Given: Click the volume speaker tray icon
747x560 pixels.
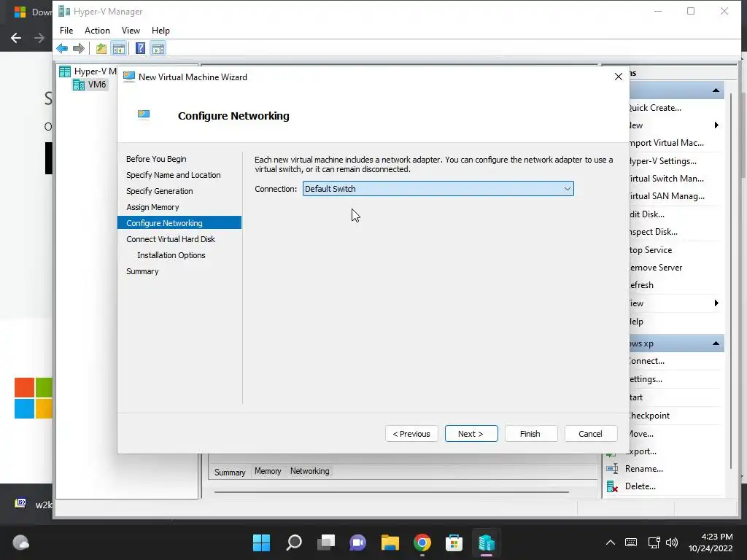Looking at the screenshot, I should 672,542.
